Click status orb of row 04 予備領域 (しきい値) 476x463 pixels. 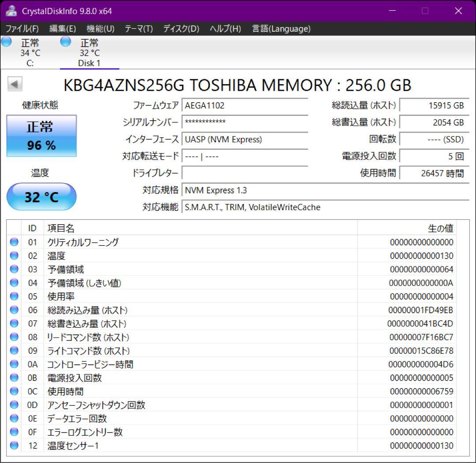(x=14, y=282)
